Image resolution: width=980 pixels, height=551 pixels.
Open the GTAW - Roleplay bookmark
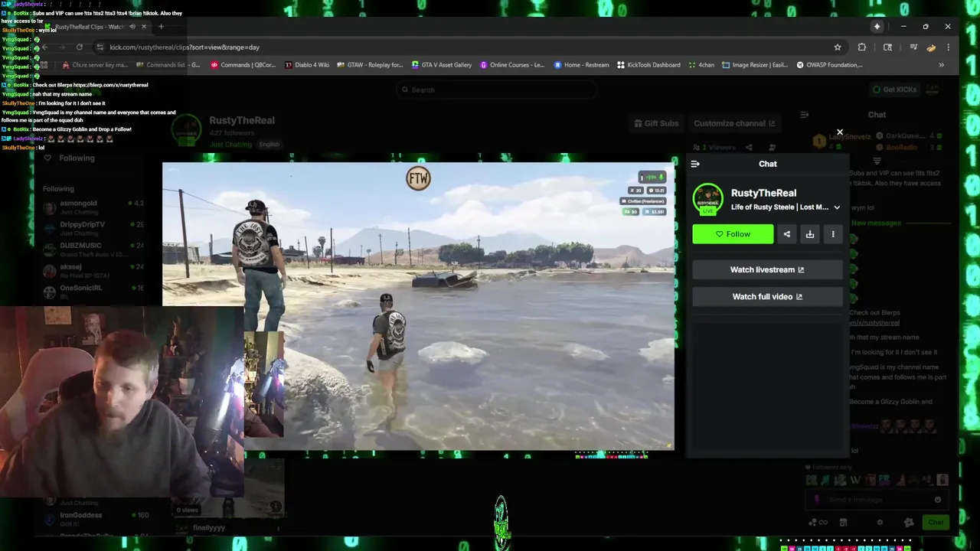pyautogui.click(x=369, y=65)
